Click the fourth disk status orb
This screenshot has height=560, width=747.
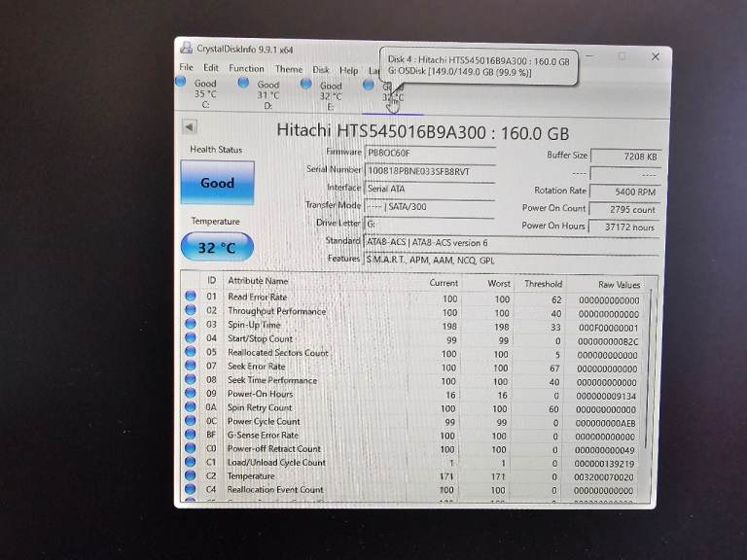pos(369,85)
